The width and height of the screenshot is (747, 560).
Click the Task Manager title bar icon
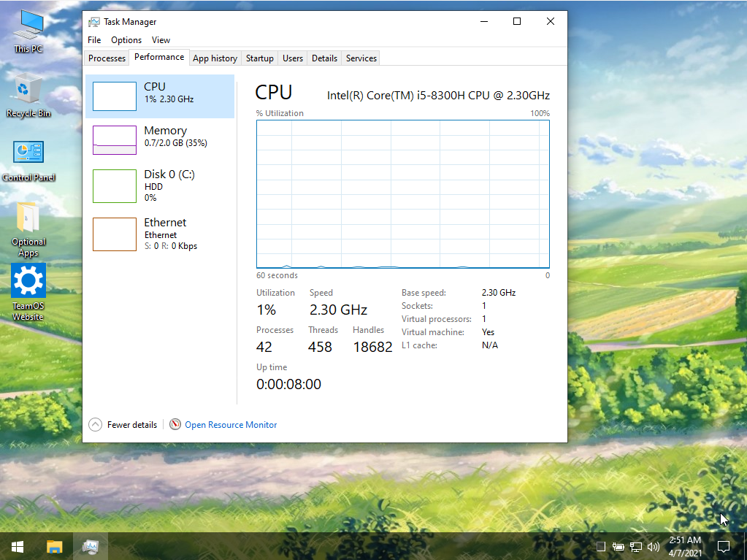[94, 22]
